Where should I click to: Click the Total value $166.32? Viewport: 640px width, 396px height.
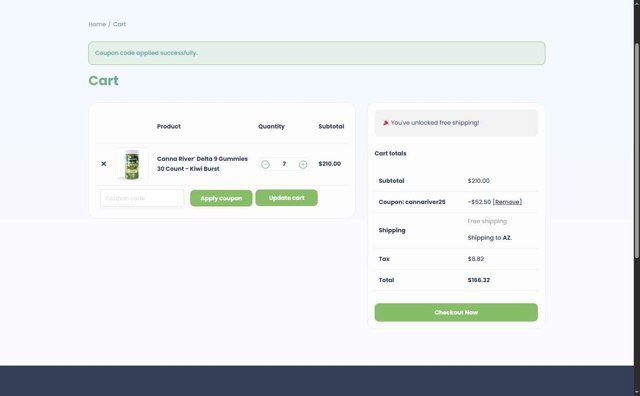pyautogui.click(x=479, y=280)
